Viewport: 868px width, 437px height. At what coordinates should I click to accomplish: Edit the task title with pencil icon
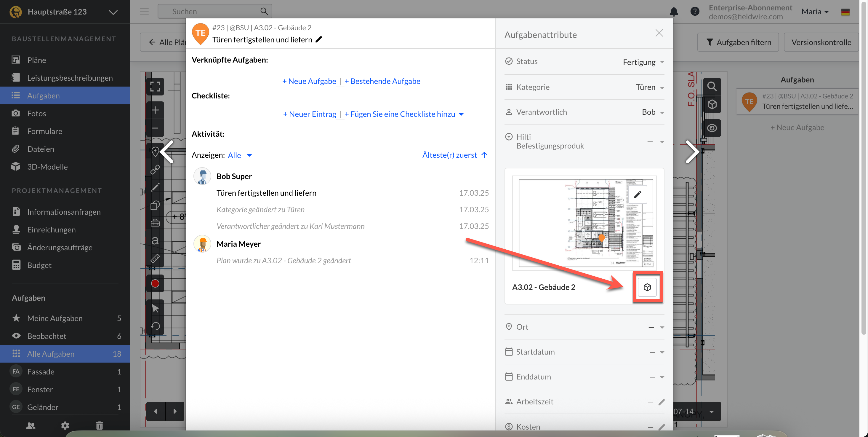pyautogui.click(x=319, y=39)
